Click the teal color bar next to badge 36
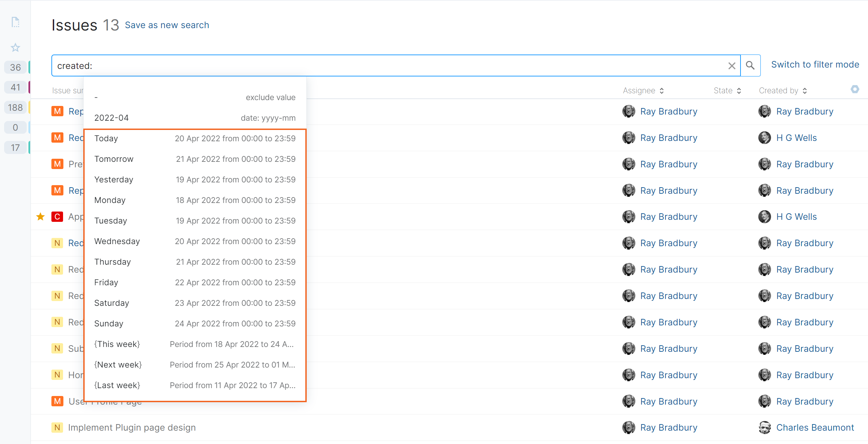The image size is (868, 444). pyautogui.click(x=29, y=67)
